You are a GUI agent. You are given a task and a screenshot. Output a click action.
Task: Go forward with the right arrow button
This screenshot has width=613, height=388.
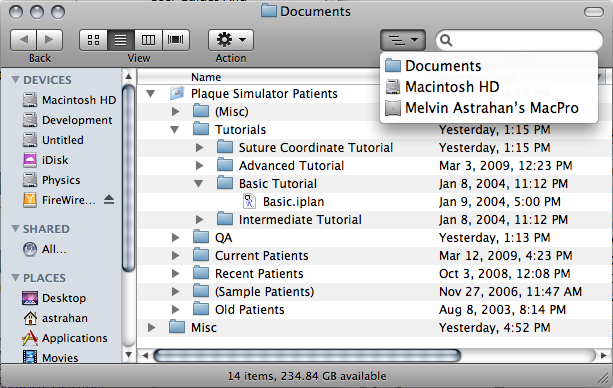tap(50, 40)
